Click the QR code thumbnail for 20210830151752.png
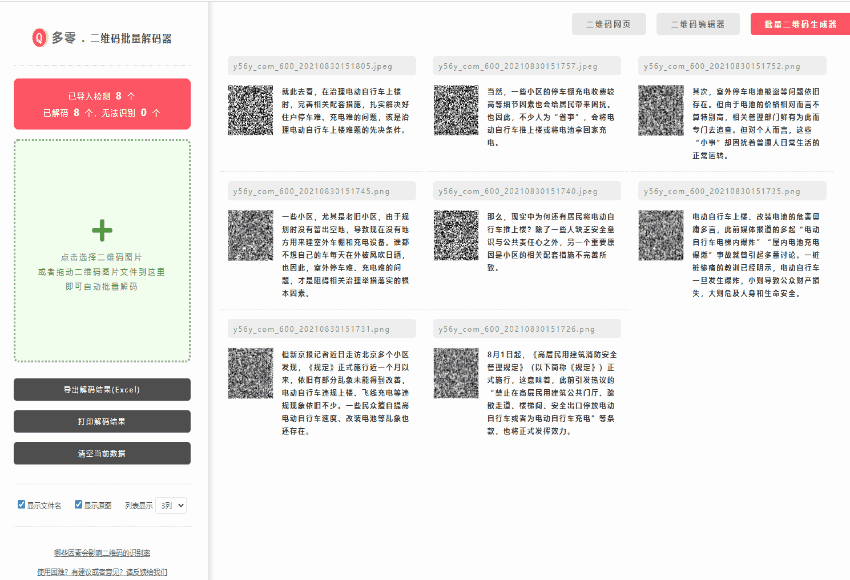The height and width of the screenshot is (580, 850). [661, 110]
